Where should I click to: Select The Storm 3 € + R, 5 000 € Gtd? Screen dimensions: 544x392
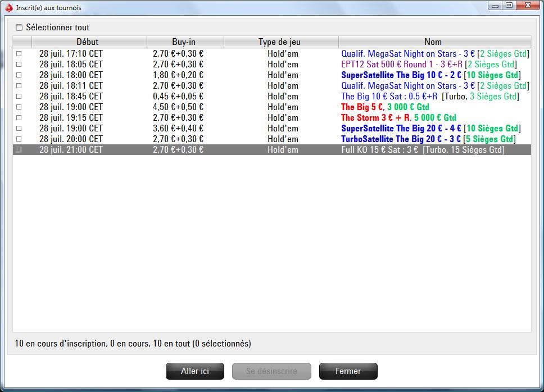coord(398,118)
